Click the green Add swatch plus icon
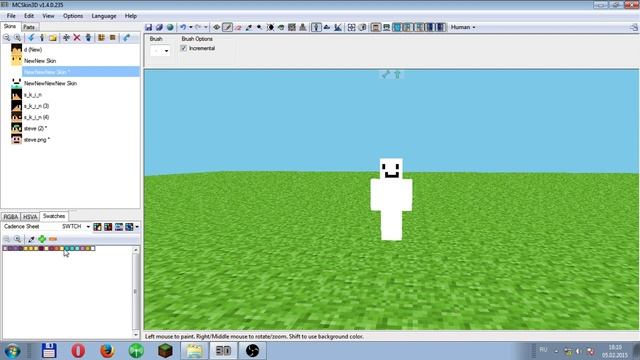The width and height of the screenshot is (640, 360). click(x=42, y=239)
